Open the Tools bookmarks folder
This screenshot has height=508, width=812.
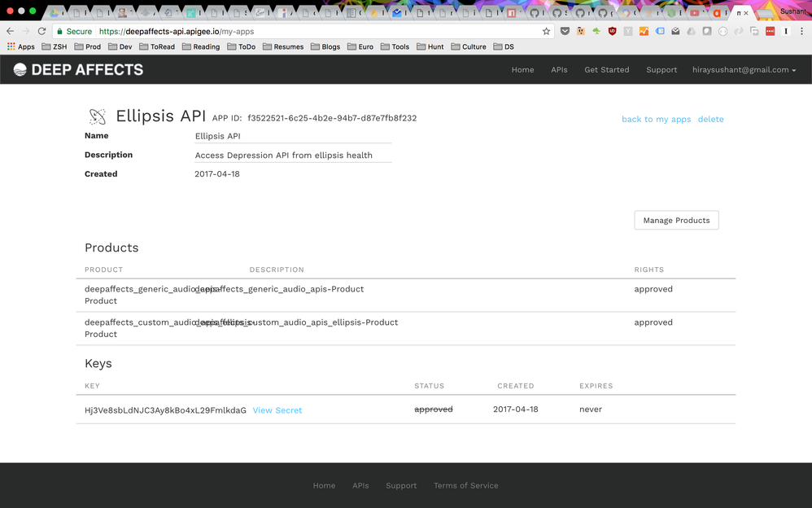pyautogui.click(x=395, y=46)
